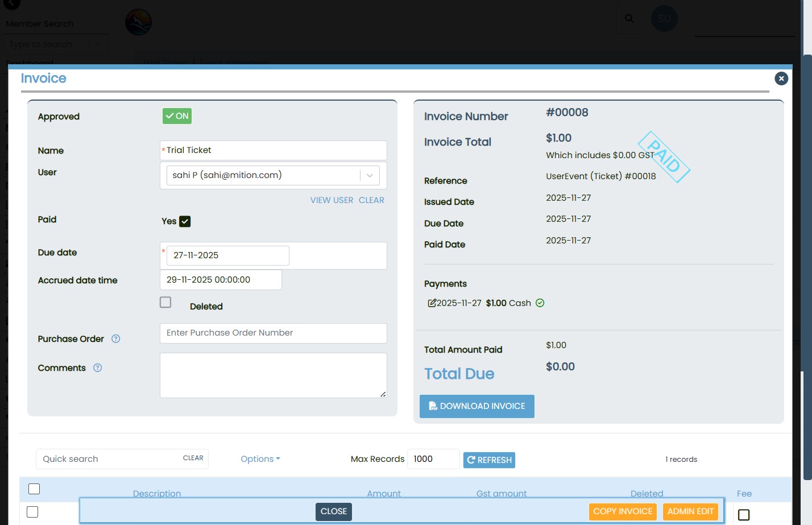This screenshot has height=525, width=812.
Task: Click the edit payment pencil icon
Action: (x=432, y=303)
